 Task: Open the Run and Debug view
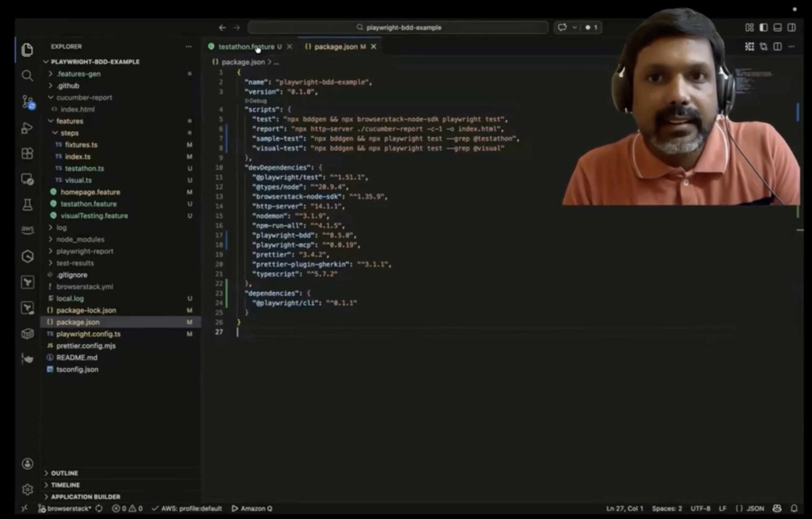(x=27, y=128)
